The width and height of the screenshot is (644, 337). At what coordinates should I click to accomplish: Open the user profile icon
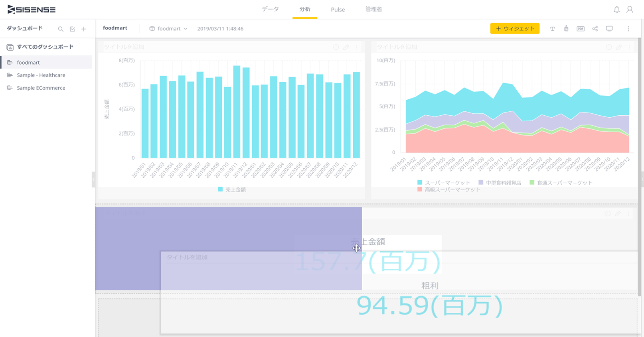630,10
